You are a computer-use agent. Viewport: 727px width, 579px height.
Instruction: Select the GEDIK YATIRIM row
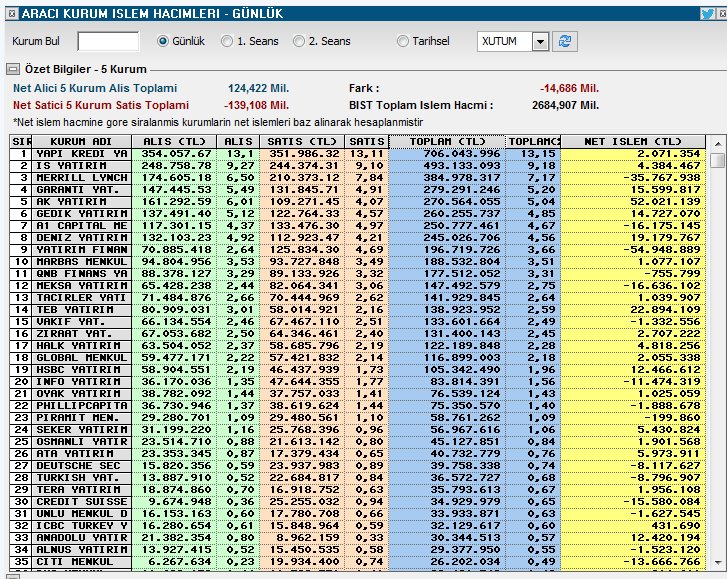click(x=357, y=214)
